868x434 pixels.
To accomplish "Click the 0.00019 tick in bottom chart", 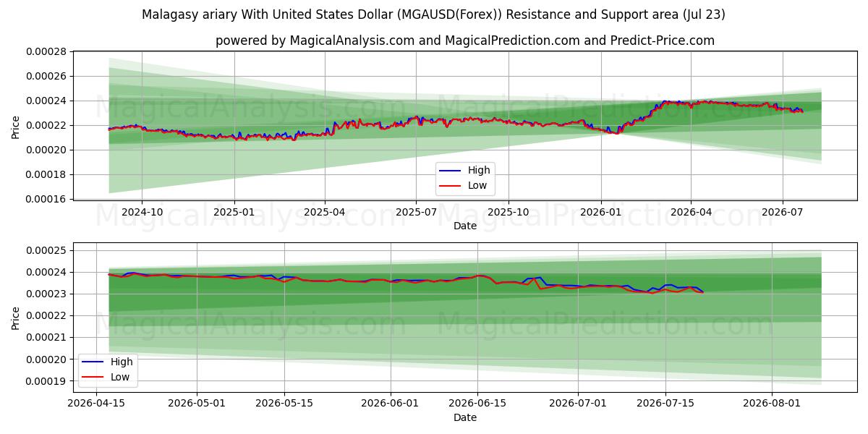I will tap(46, 381).
